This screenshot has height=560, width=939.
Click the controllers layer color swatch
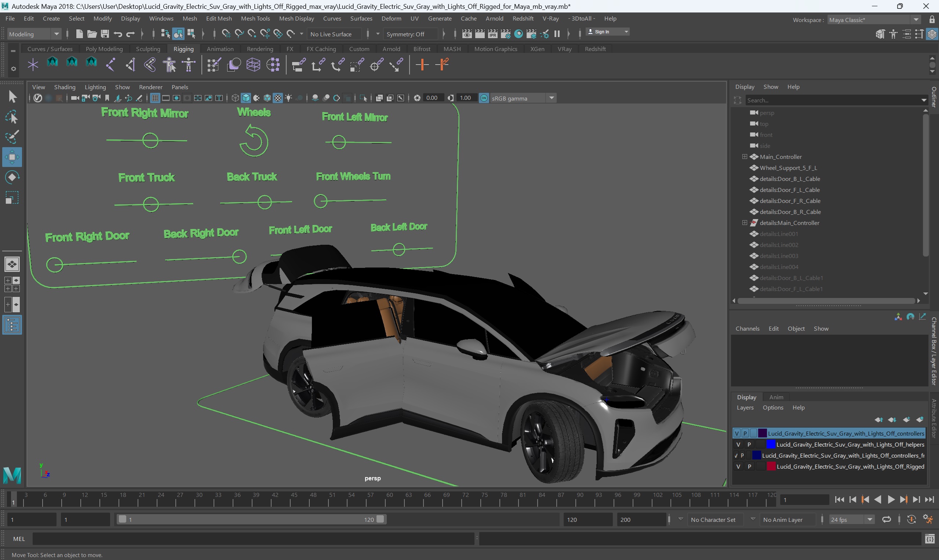pyautogui.click(x=762, y=433)
